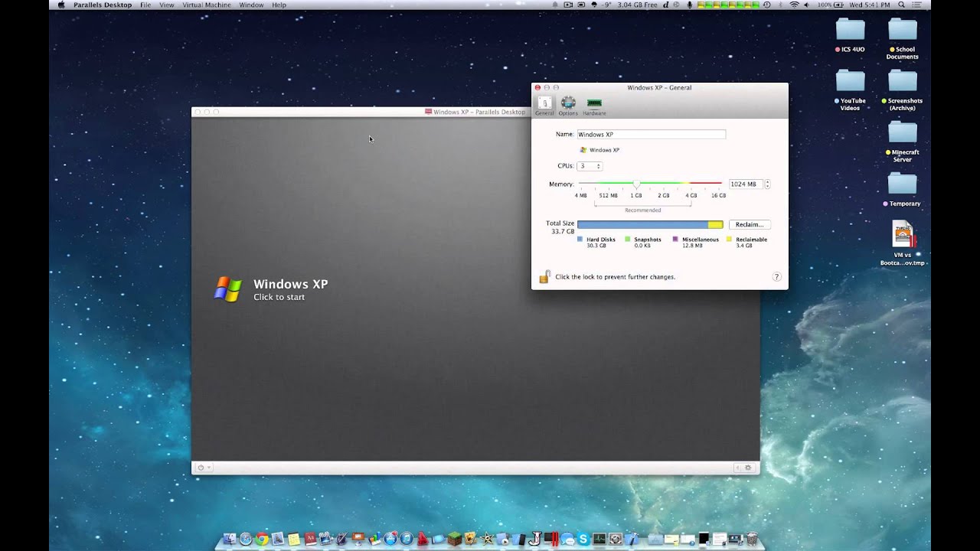Click the Time Machine menu bar icon
Screen dimensions: 980x551
tap(766, 5)
